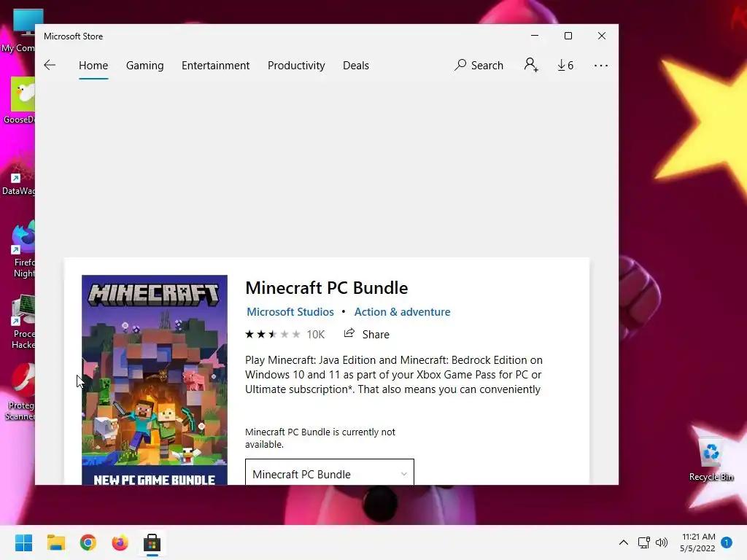Switch to the Gaming tab
The height and width of the screenshot is (560, 747).
[145, 65]
